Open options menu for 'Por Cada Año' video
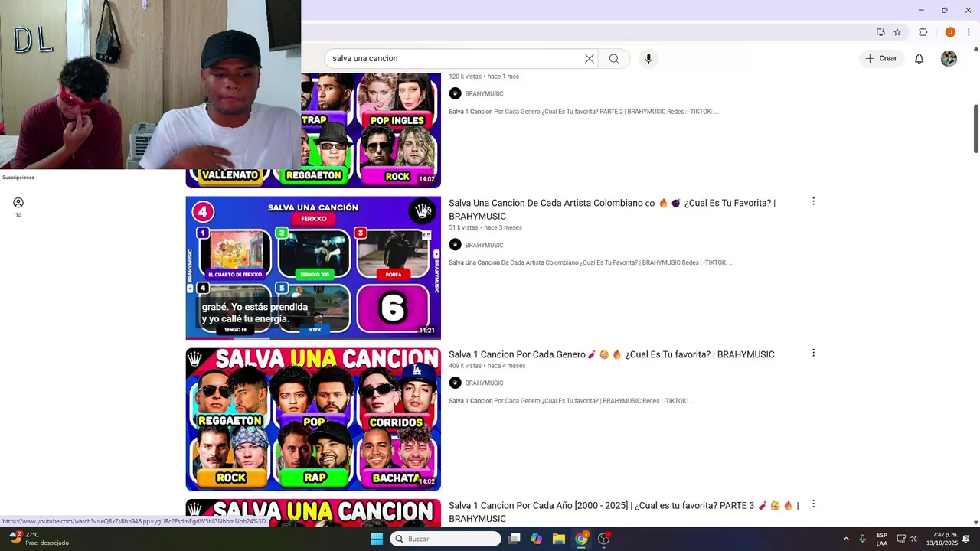The width and height of the screenshot is (980, 551). [x=813, y=504]
